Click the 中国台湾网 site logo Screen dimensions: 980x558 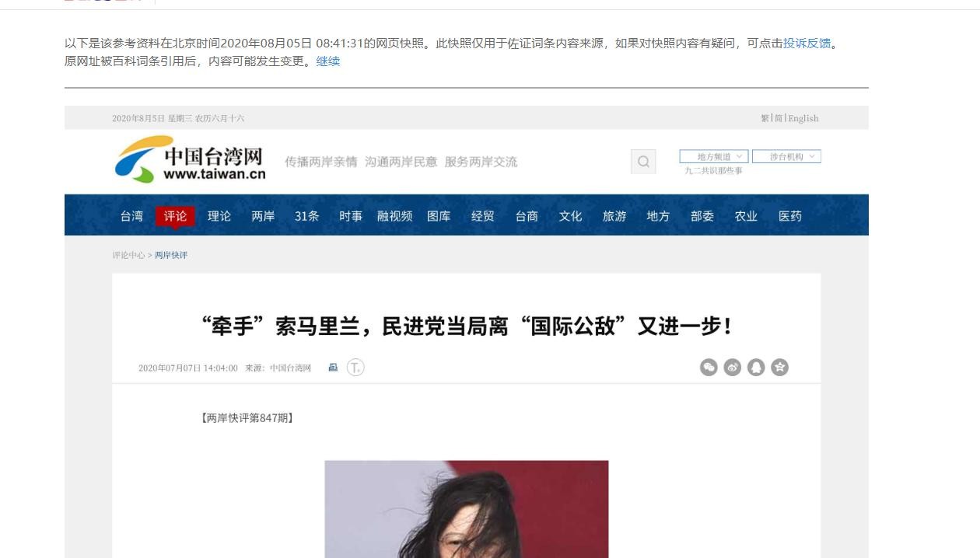point(191,159)
